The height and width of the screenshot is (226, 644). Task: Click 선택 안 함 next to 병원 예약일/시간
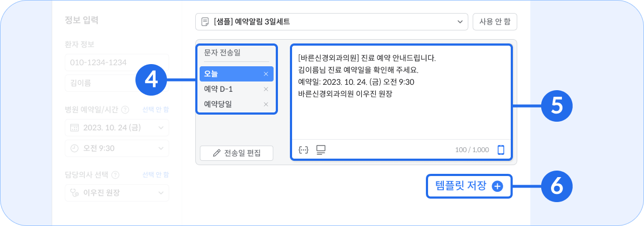(155, 110)
